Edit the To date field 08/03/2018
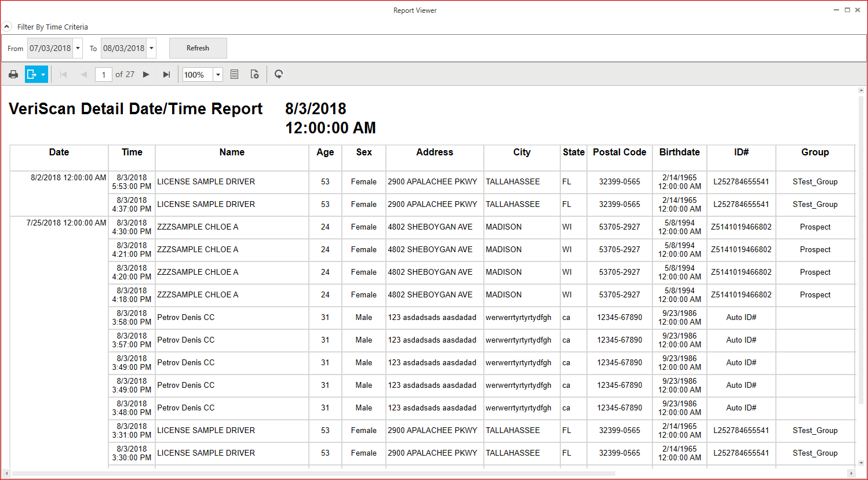 click(x=124, y=48)
